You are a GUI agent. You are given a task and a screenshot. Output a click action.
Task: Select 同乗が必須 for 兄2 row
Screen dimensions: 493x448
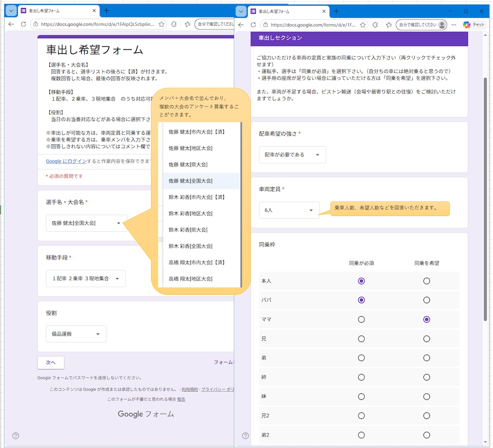tap(361, 416)
